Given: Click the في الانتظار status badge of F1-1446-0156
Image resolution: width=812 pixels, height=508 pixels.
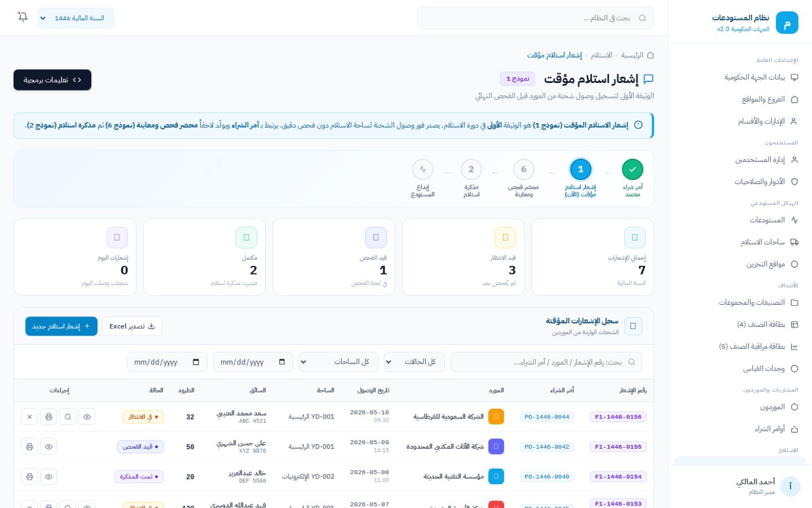Looking at the screenshot, I should tap(143, 417).
